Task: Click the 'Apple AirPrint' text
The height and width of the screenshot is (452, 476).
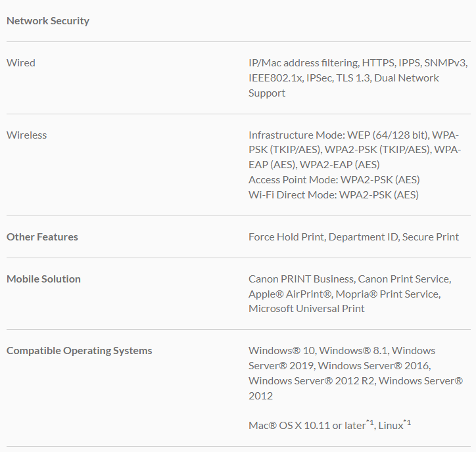Action: (289, 294)
